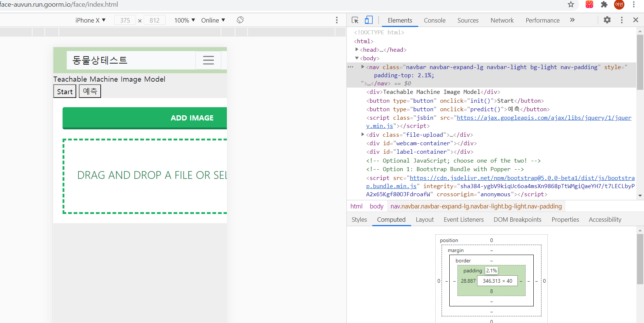This screenshot has width=644, height=323.
Task: Close the DevTools panel
Action: 636,20
